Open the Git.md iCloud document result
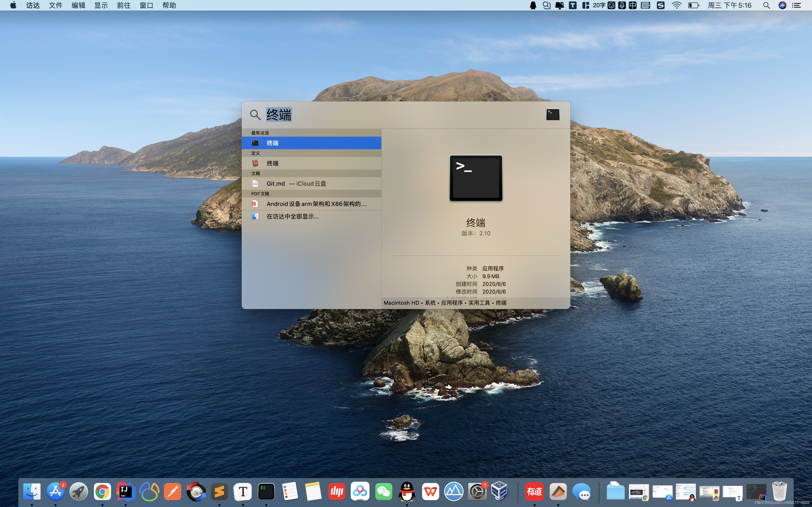This screenshot has width=812, height=507. point(311,183)
